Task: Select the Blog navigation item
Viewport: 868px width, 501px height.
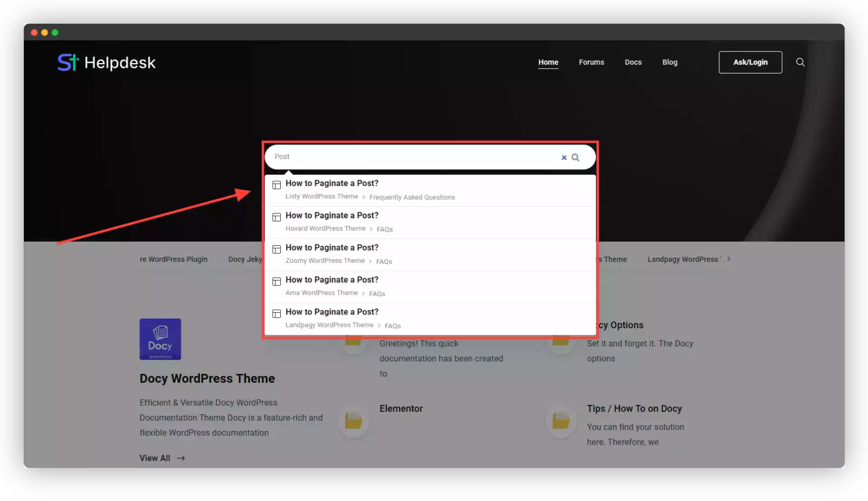Action: [x=670, y=62]
